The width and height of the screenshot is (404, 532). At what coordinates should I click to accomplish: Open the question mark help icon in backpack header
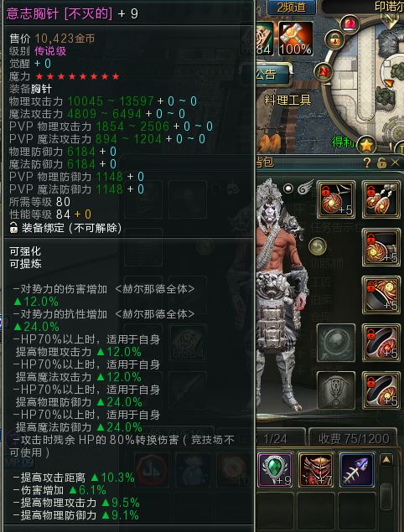[x=367, y=163]
